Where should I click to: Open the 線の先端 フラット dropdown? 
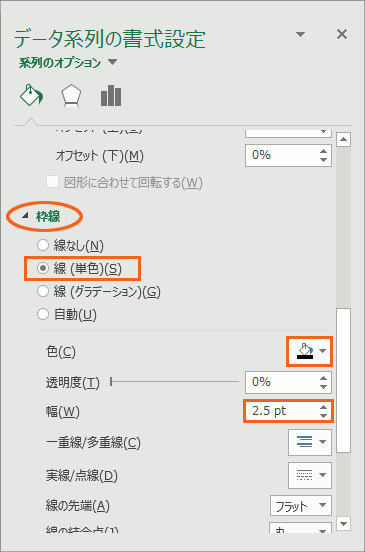coord(301,506)
